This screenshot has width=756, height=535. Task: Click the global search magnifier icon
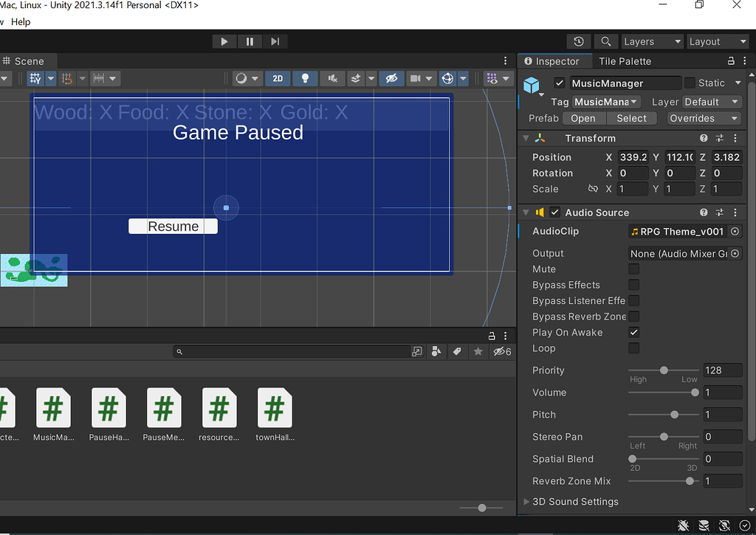605,42
